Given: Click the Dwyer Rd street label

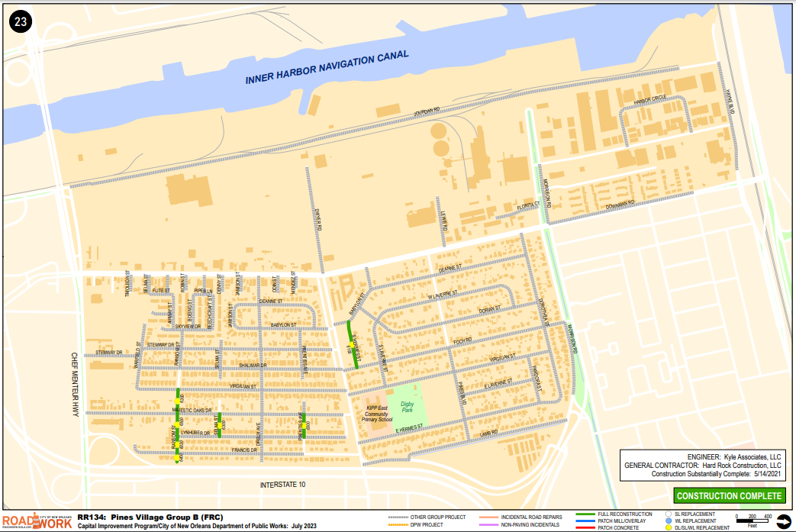Looking at the screenshot, I should [x=318, y=220].
